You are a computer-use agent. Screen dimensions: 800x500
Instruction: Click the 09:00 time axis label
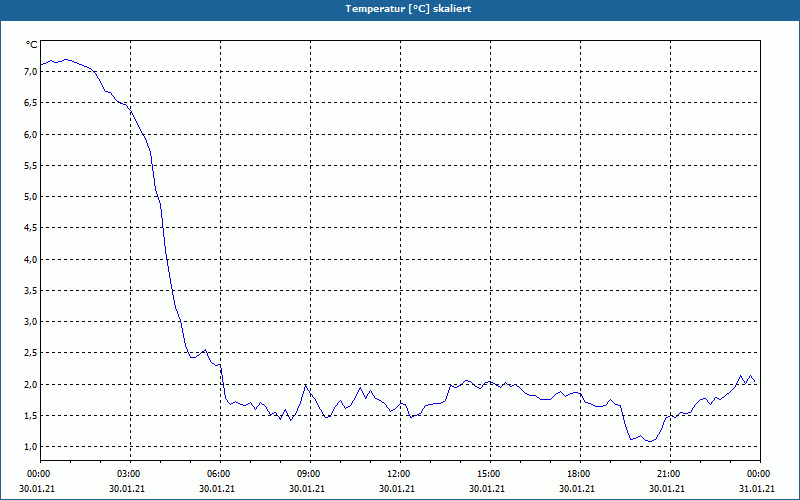tap(308, 474)
